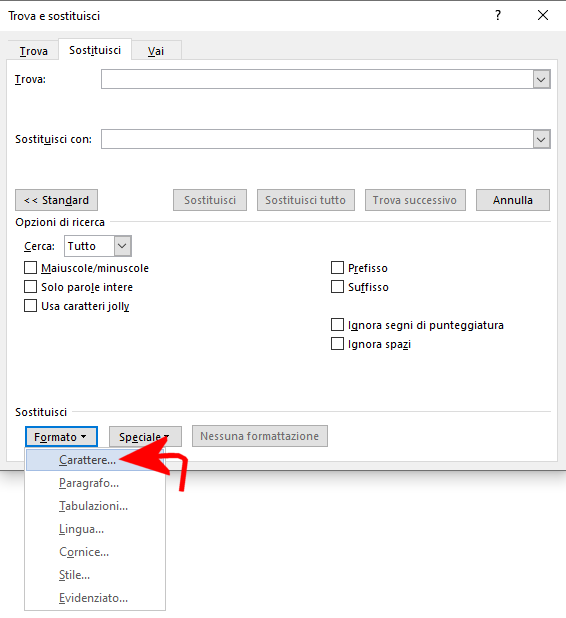
Task: Switch to the Trova tab
Action: (34, 51)
